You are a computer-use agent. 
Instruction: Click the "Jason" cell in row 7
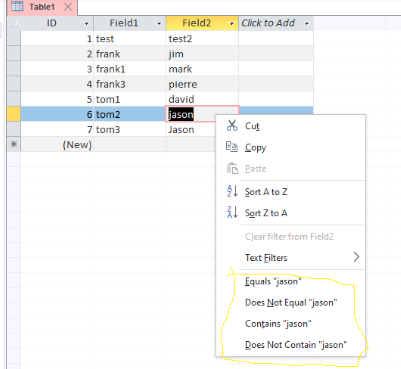pos(191,129)
